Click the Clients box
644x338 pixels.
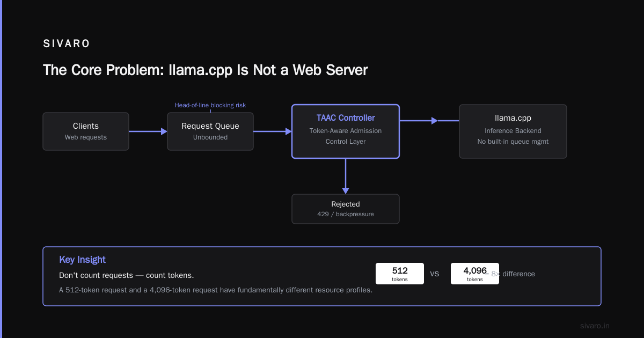(86, 131)
